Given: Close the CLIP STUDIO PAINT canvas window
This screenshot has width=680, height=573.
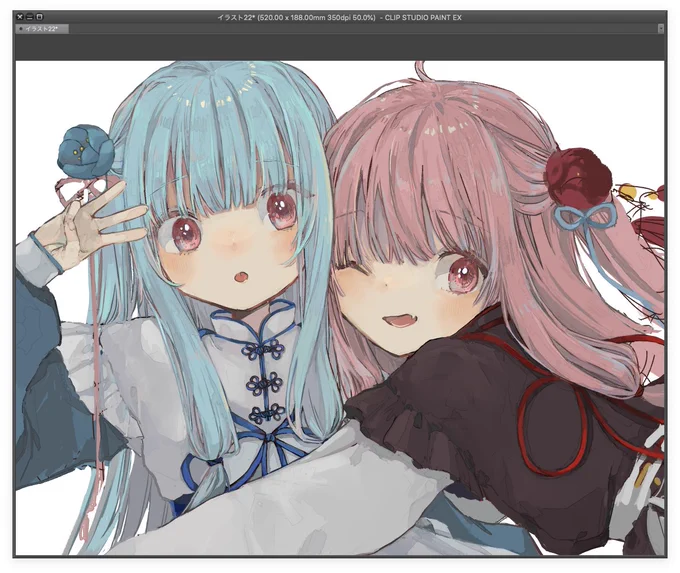Looking at the screenshot, I should point(20,17).
